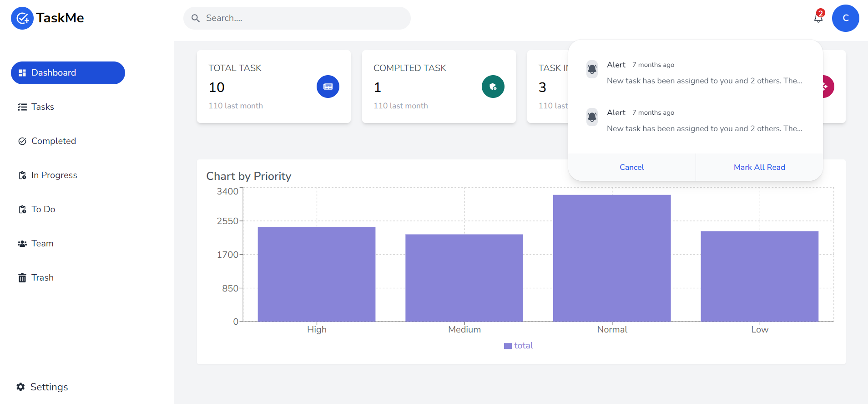Click the To Do clipboard icon
Screen dimensions: 868x404
22,210
